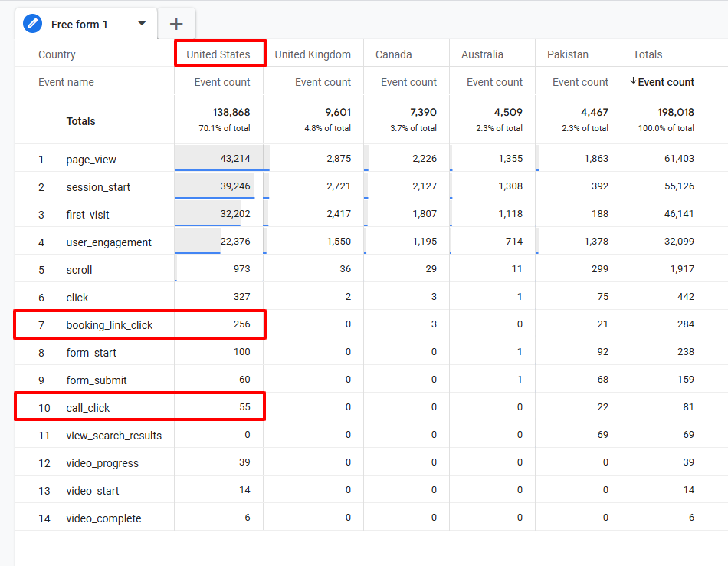Viewport: 728px width, 566px height.
Task: Click the view_search_results row
Action: (113, 435)
